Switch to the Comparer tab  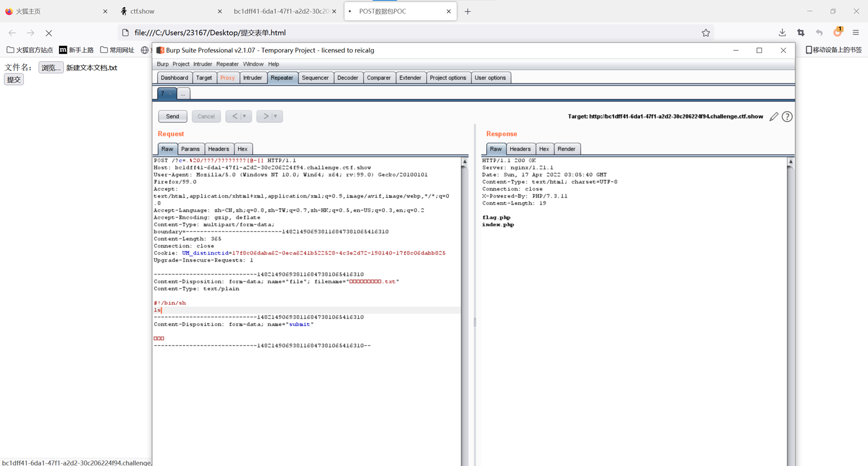coord(379,78)
